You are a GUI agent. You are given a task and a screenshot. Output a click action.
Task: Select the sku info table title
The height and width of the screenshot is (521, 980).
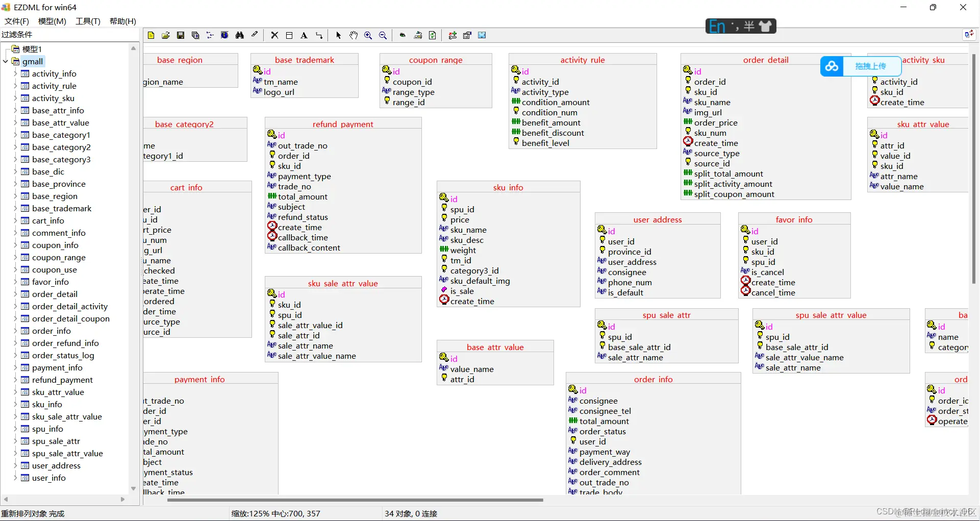[x=508, y=187]
